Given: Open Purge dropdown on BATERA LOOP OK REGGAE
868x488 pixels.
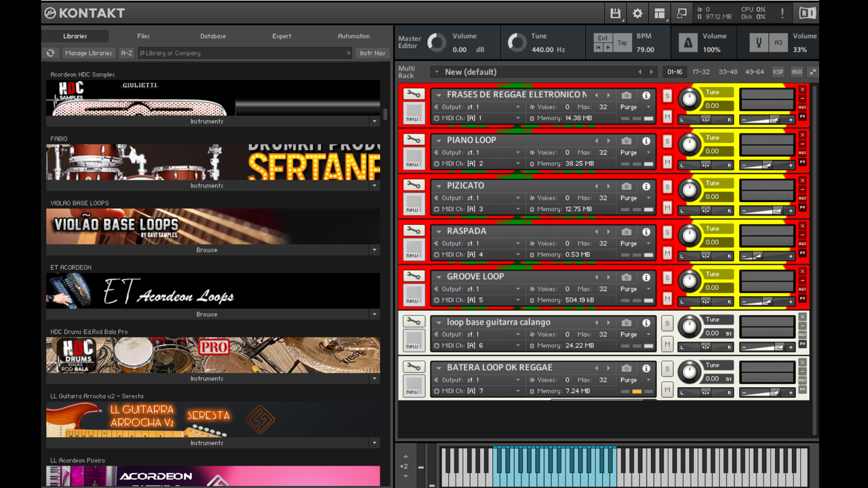Looking at the screenshot, I should [648, 380].
